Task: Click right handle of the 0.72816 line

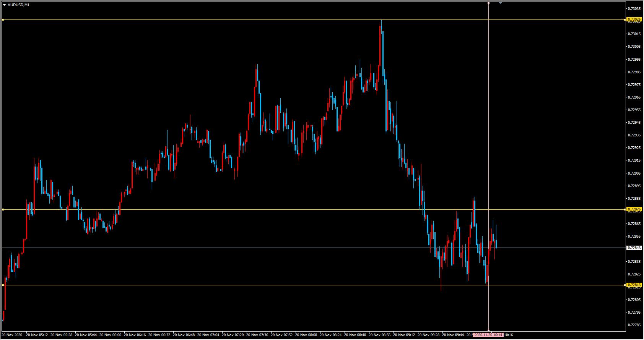Action: tap(625, 285)
